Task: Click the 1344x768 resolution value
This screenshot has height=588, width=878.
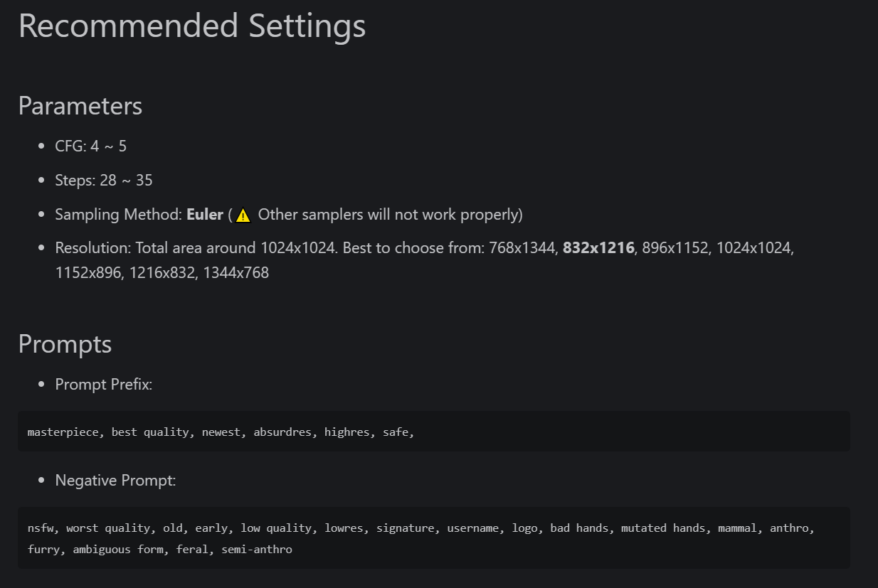Action: pos(236,273)
